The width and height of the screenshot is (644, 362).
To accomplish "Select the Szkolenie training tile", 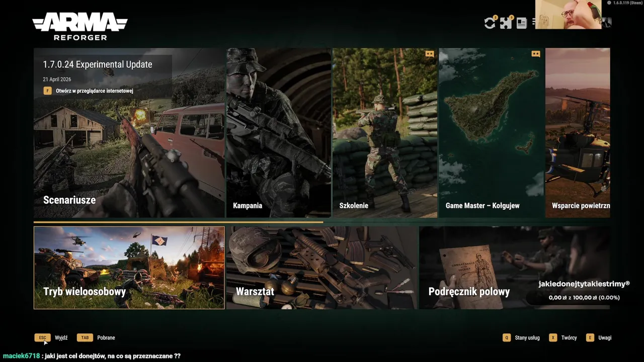I will (385, 133).
